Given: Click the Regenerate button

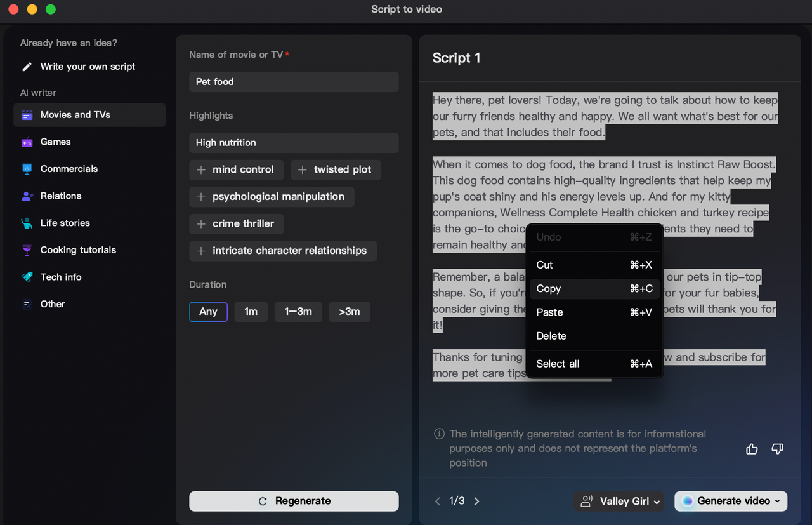Looking at the screenshot, I should (x=294, y=501).
